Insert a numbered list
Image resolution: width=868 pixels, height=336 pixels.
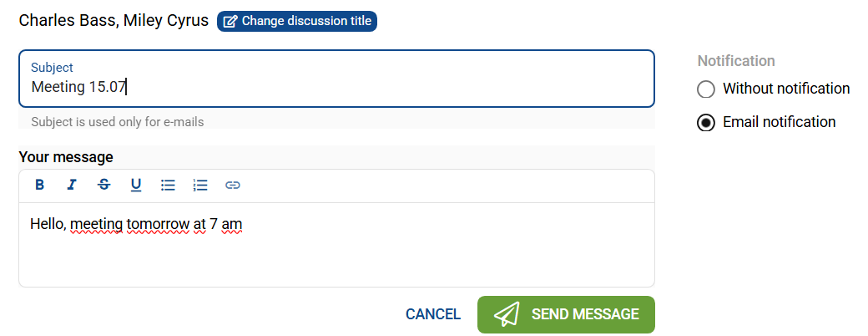tap(200, 185)
